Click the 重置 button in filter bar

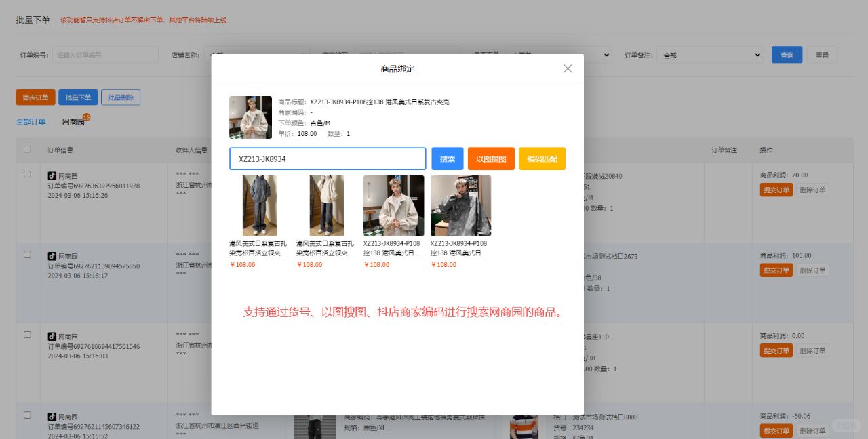click(822, 55)
